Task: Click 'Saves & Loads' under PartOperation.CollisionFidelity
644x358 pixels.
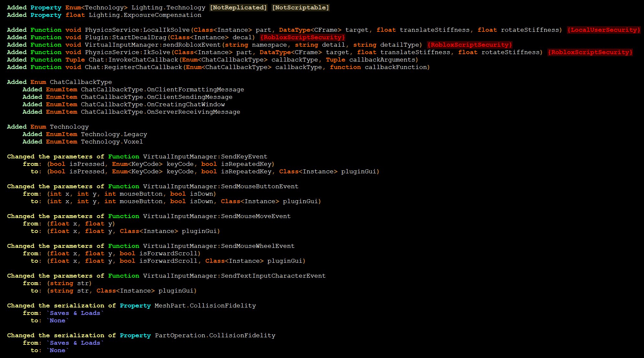Action: pos(75,343)
